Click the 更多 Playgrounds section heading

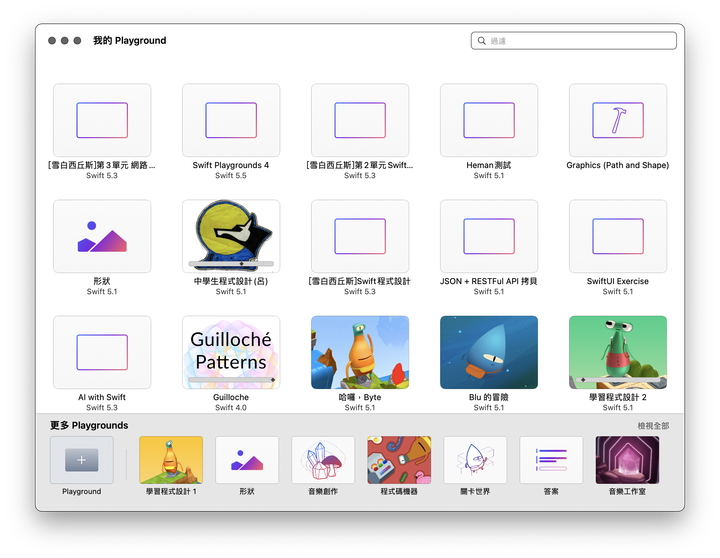pos(89,426)
